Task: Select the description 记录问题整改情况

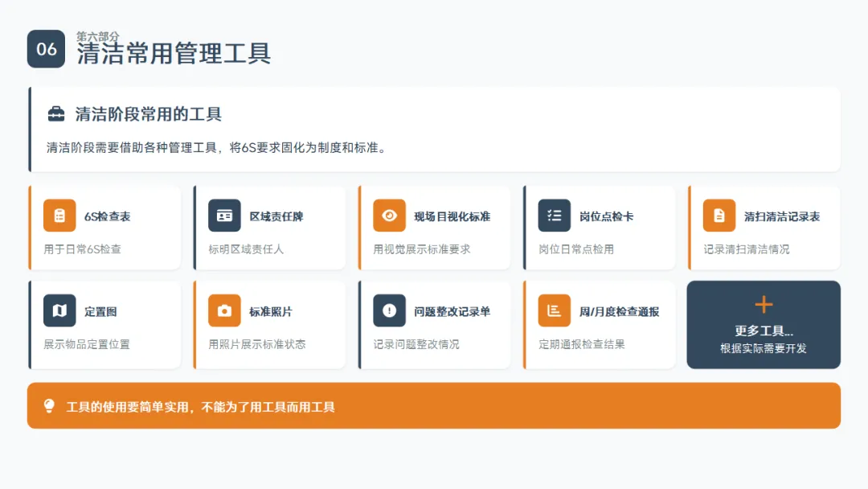Action: click(416, 344)
